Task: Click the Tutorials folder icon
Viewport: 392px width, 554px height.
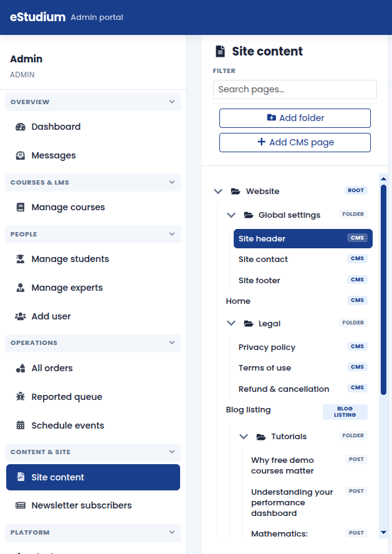Action: click(261, 437)
